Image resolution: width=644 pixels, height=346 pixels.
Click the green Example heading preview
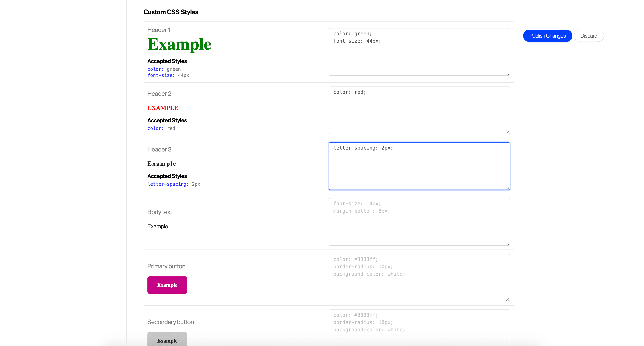(x=179, y=44)
